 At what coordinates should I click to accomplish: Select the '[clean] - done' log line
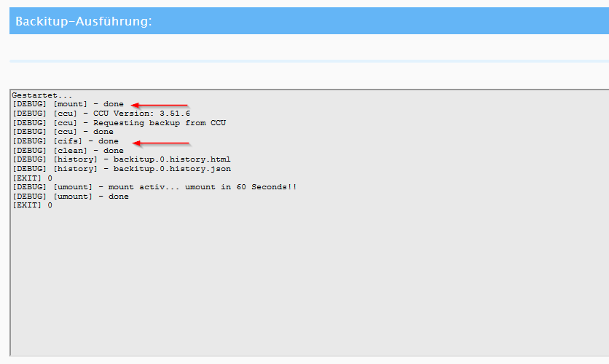(68, 151)
